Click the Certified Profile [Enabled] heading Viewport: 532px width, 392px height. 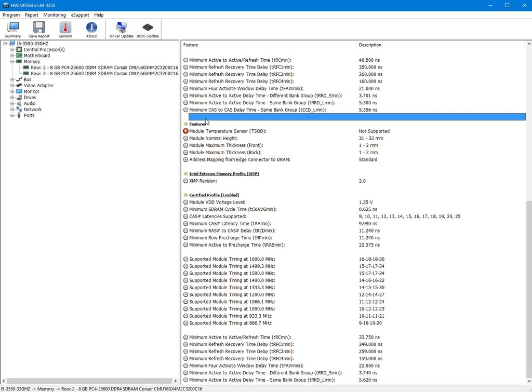click(214, 195)
